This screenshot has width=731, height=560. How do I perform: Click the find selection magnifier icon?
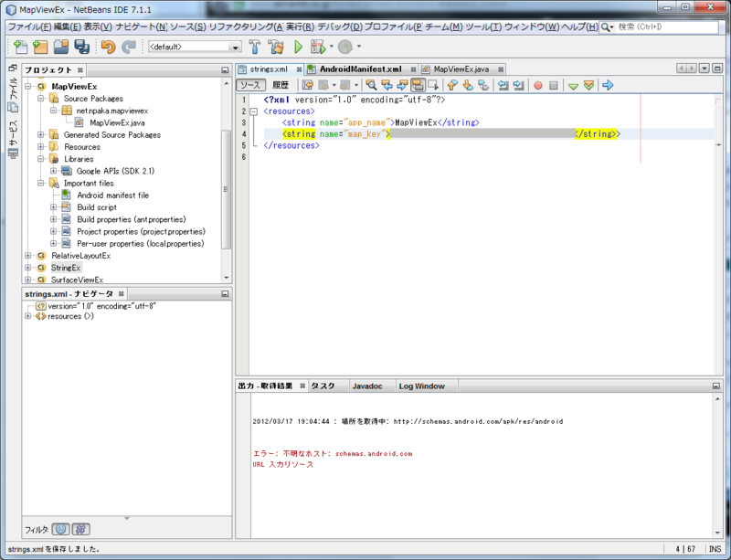[x=371, y=85]
